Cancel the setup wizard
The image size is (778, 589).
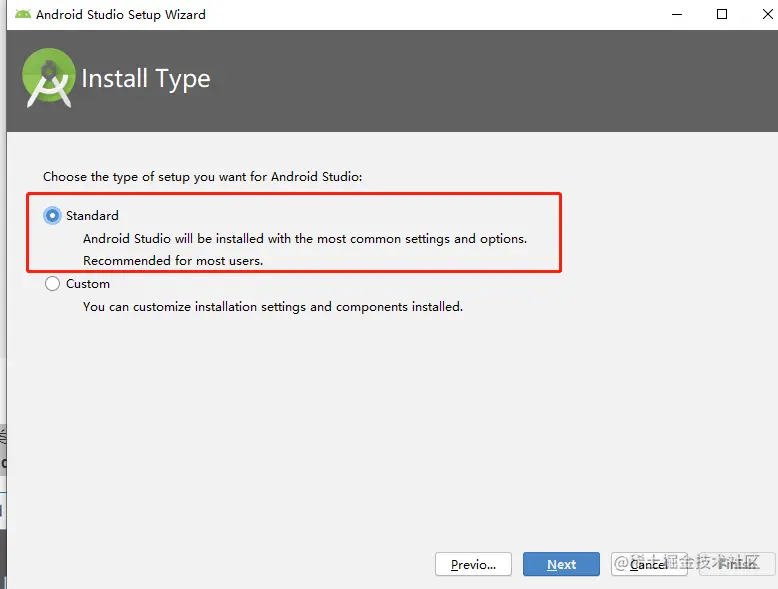pos(649,564)
